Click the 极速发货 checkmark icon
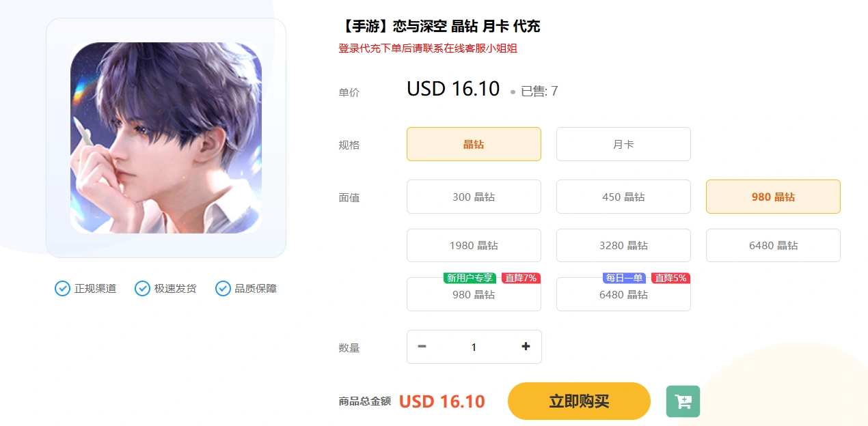 (x=142, y=288)
